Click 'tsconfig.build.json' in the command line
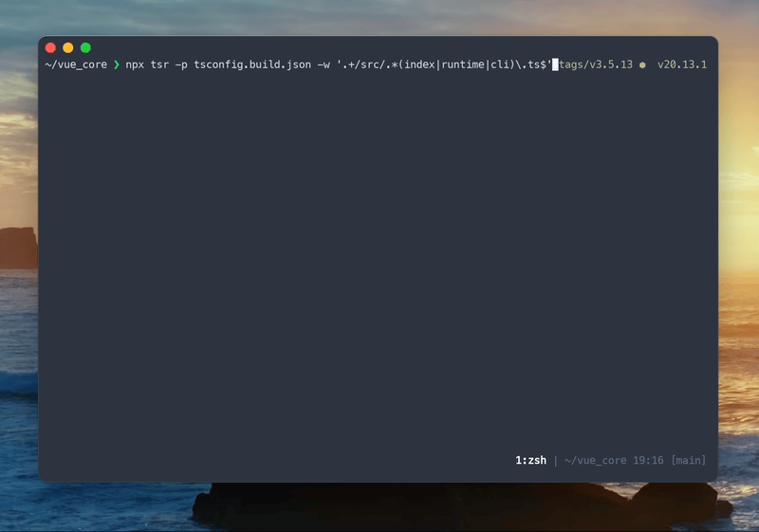759x532 pixels. [x=252, y=64]
